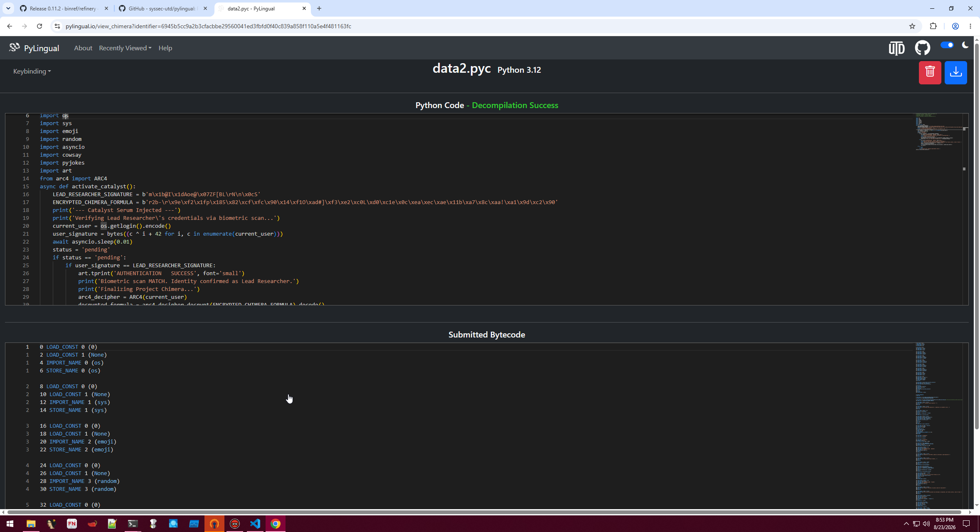
Task: Open the UTD logo link
Action: tap(896, 48)
